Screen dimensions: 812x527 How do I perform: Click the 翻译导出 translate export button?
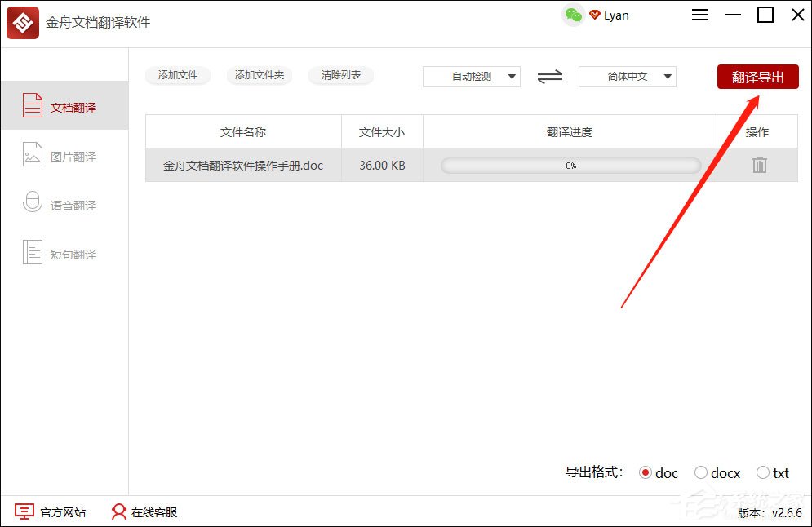[x=757, y=75]
